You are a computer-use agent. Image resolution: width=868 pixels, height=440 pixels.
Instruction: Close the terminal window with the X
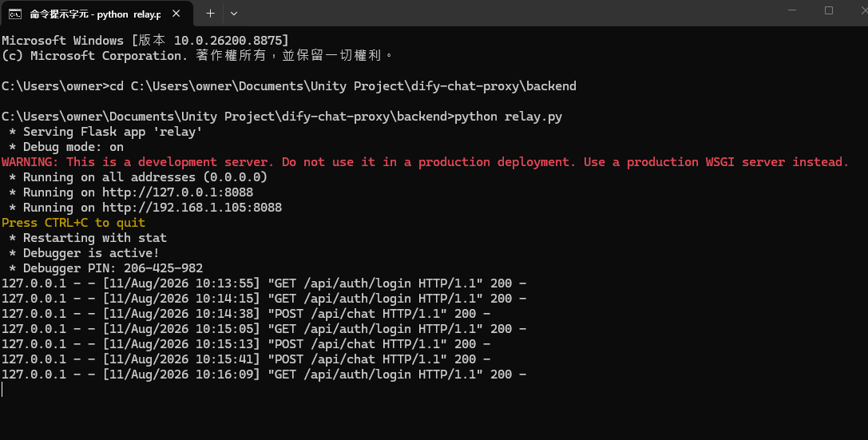[863, 10]
